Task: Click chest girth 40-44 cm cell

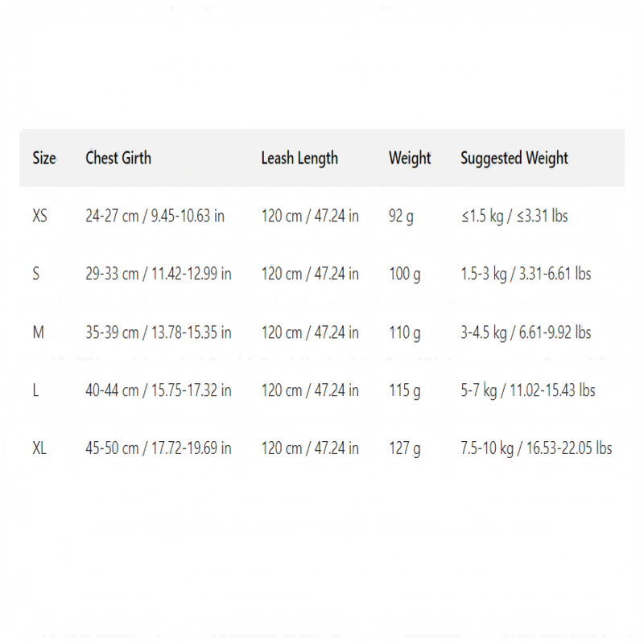Action: point(158,390)
